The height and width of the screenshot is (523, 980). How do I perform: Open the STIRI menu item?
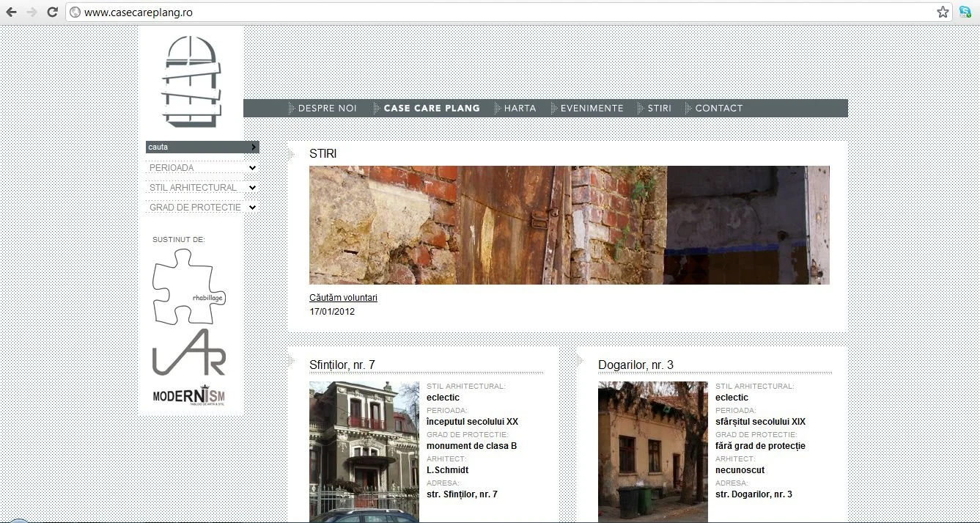tap(659, 109)
